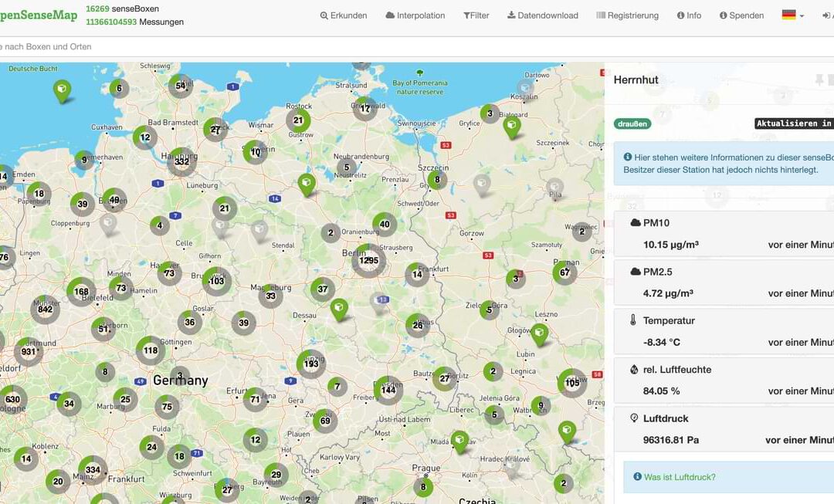The image size is (834, 504).
Task: Open the Dortmund cluster of 931 boxes
Action: (29, 351)
